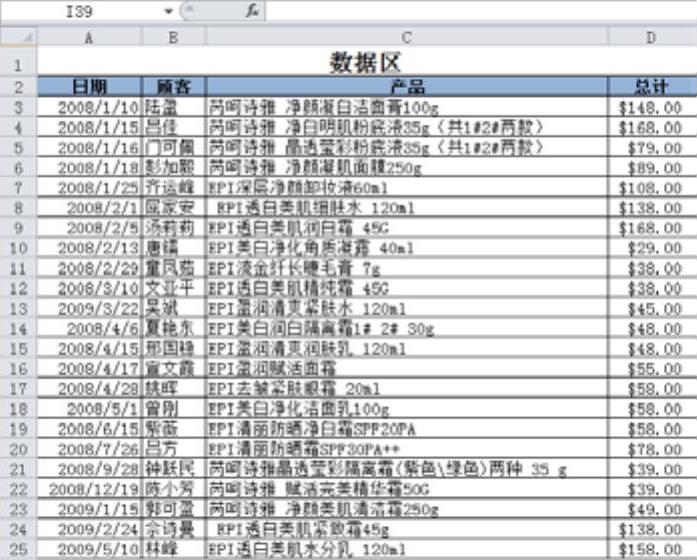The image size is (697, 560).
Task: Select total cell $108.00
Action: (652, 188)
